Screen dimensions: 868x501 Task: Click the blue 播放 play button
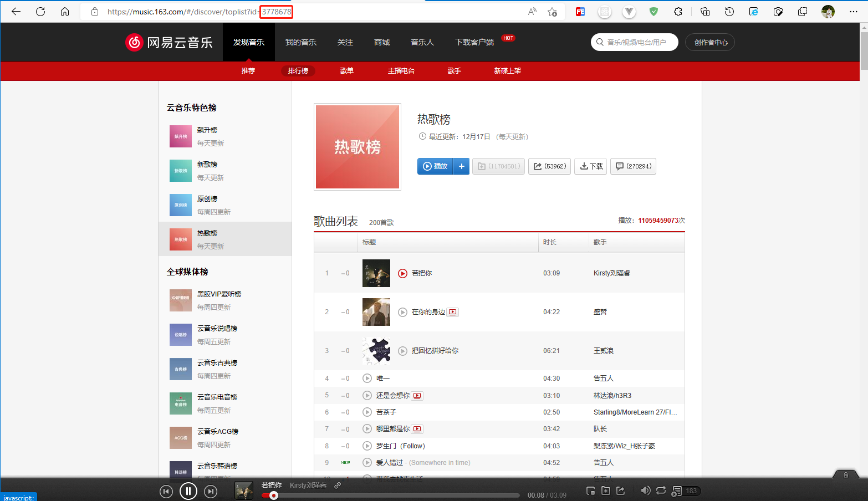click(x=435, y=166)
